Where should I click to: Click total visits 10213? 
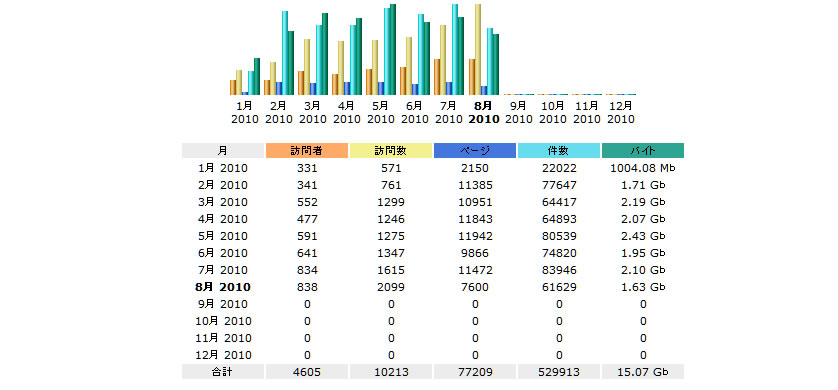point(391,372)
